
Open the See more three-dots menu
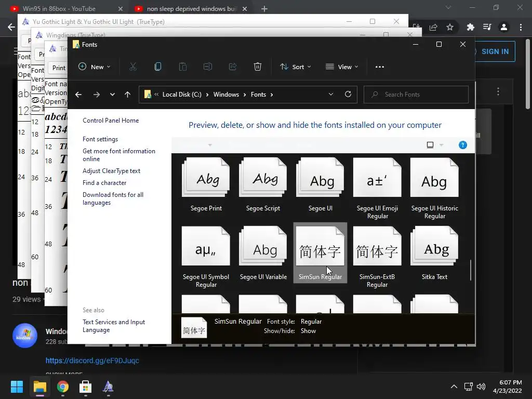(380, 67)
